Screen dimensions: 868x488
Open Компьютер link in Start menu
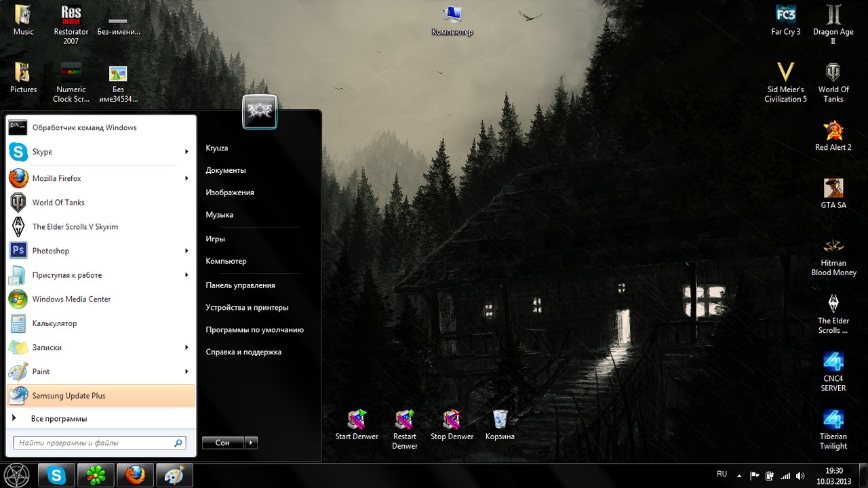[x=226, y=261]
